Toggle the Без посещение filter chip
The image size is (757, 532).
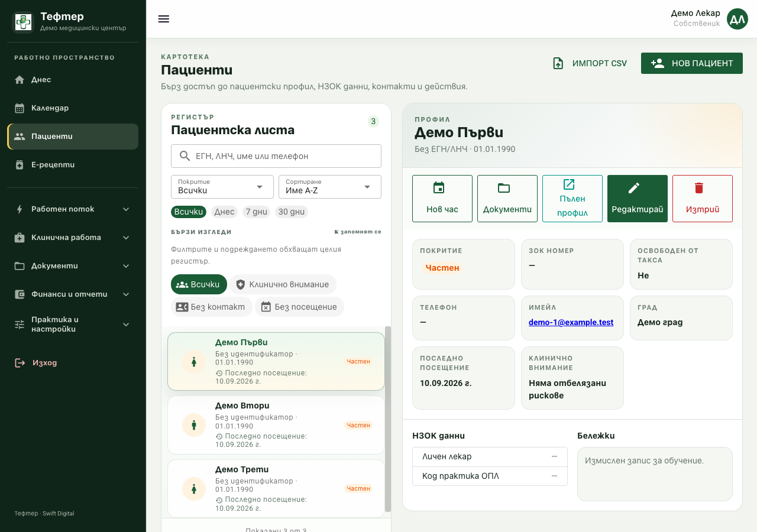(300, 307)
